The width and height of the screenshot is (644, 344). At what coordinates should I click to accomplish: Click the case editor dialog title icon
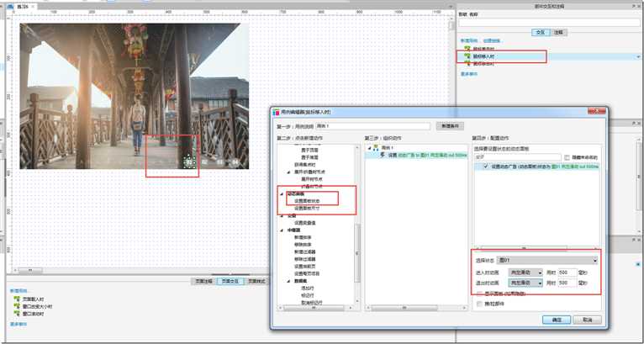[276, 112]
